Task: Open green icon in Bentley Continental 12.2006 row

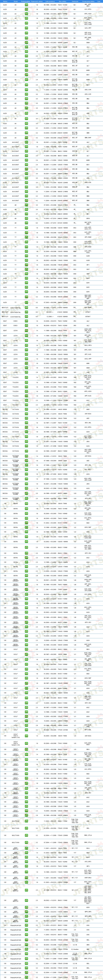Action: coord(27,317)
